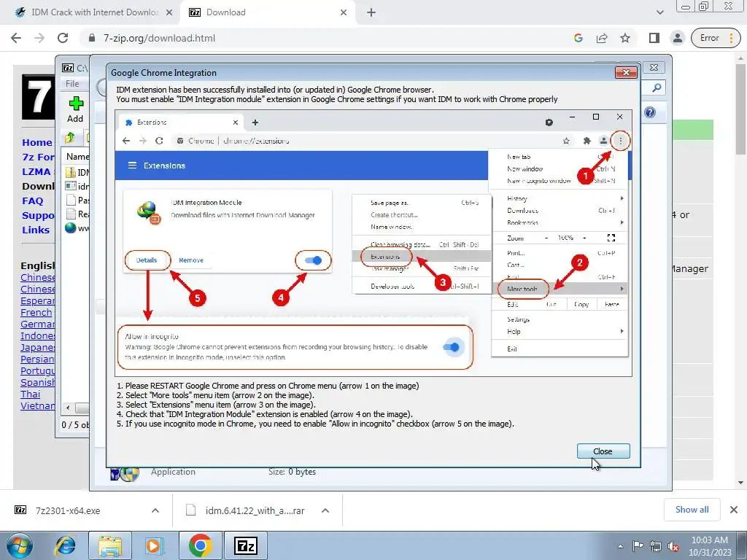747x560 pixels.
Task: Open the Chrome profile avatar
Action: (677, 38)
